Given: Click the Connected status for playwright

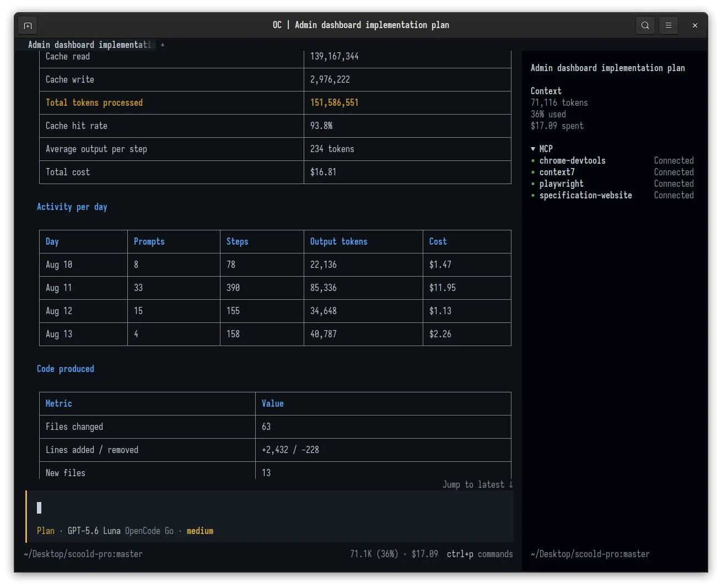Looking at the screenshot, I should [x=673, y=184].
